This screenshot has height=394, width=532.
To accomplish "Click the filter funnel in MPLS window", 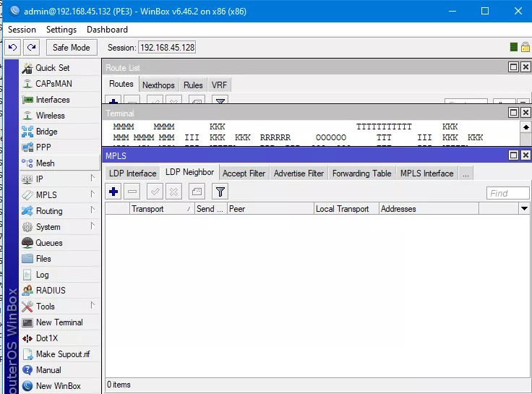I will [220, 192].
